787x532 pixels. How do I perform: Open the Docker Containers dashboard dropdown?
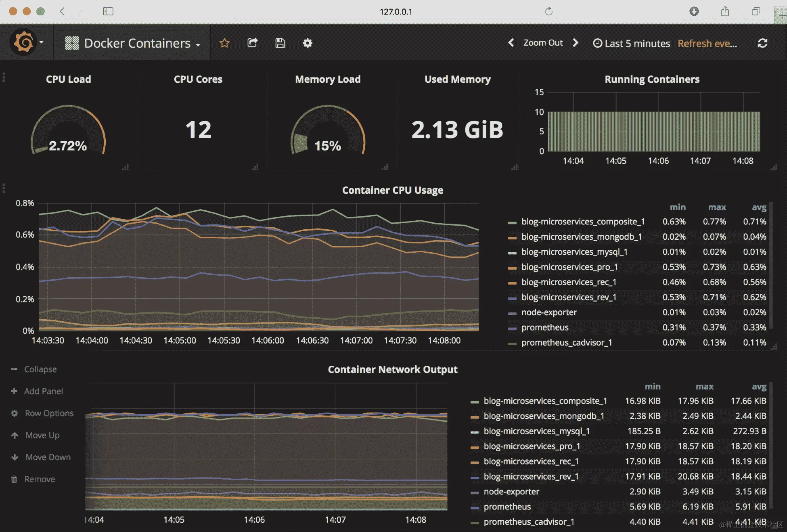[137, 43]
